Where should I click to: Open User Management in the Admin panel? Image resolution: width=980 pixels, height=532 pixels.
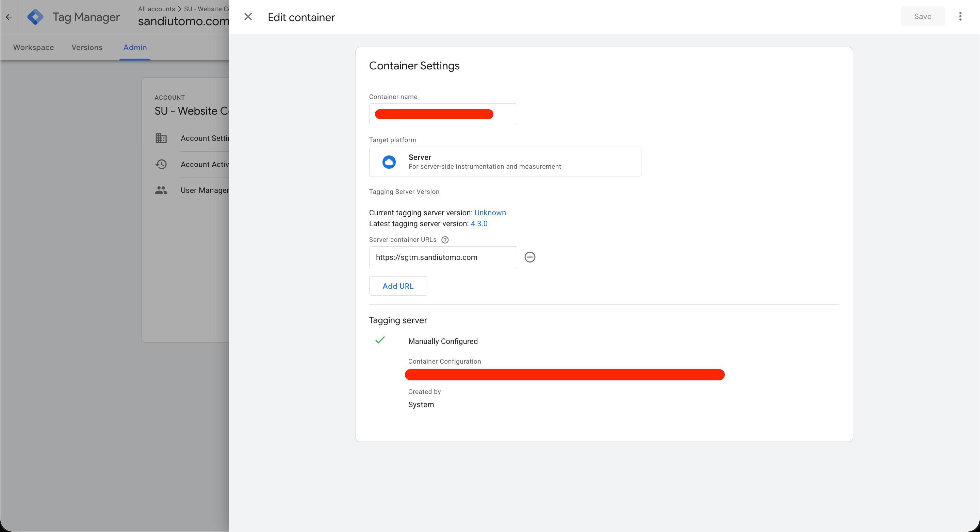click(x=205, y=190)
